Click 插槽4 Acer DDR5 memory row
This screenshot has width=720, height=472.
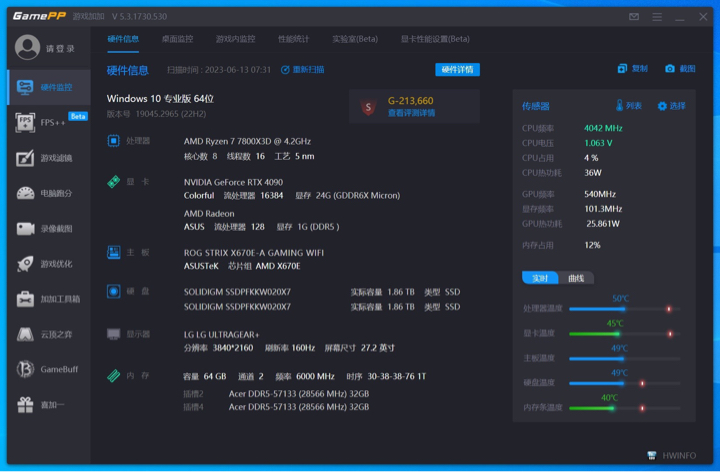coord(276,407)
